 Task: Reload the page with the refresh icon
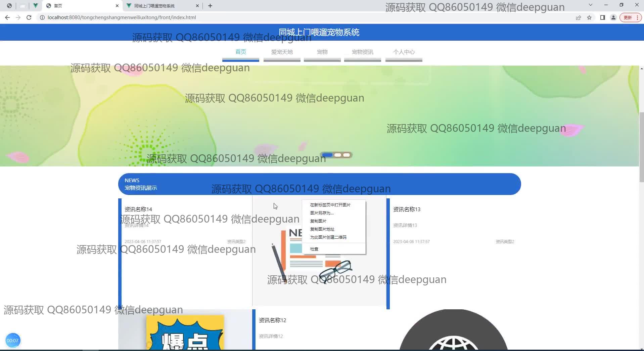(x=29, y=17)
